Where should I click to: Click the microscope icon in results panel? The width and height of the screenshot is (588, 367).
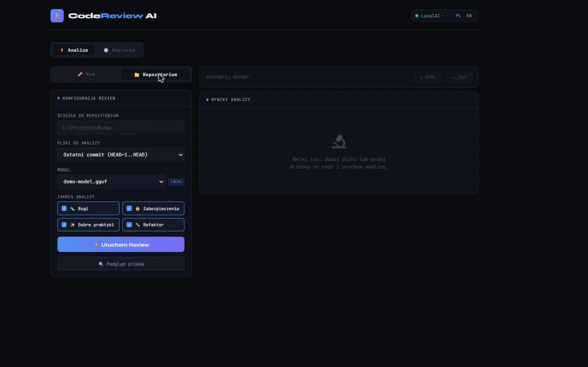339,142
